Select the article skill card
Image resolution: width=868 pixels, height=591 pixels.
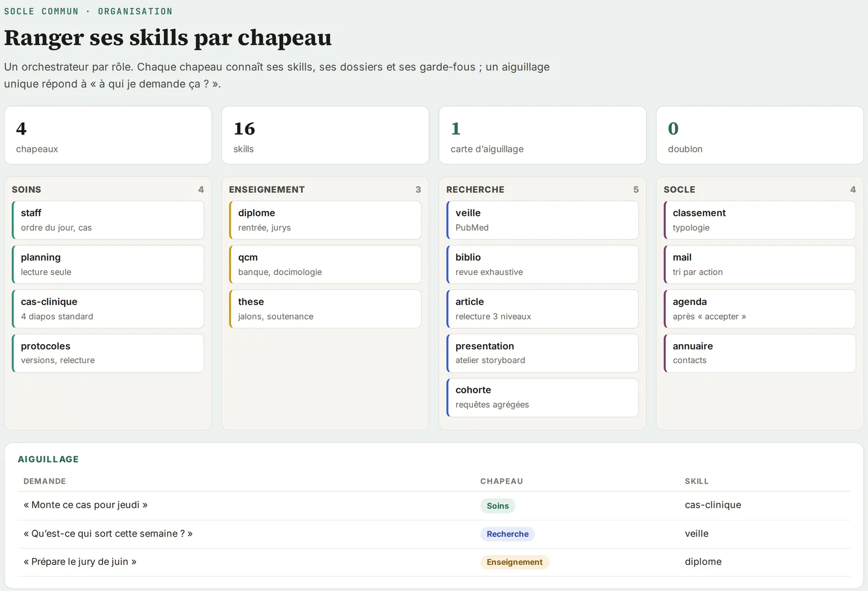pyautogui.click(x=542, y=309)
